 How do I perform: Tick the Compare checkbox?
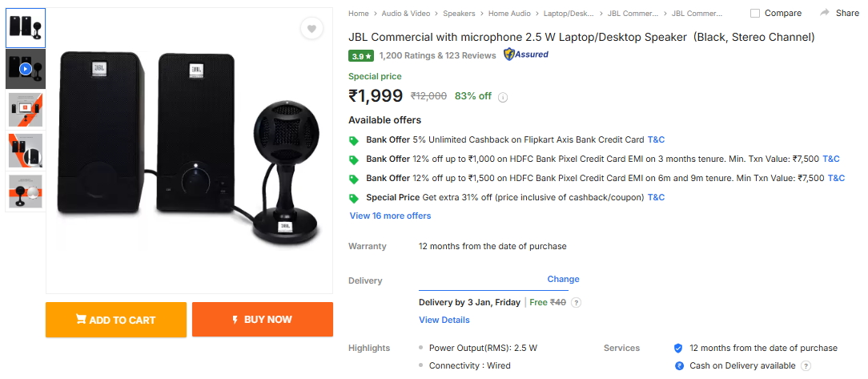[755, 13]
